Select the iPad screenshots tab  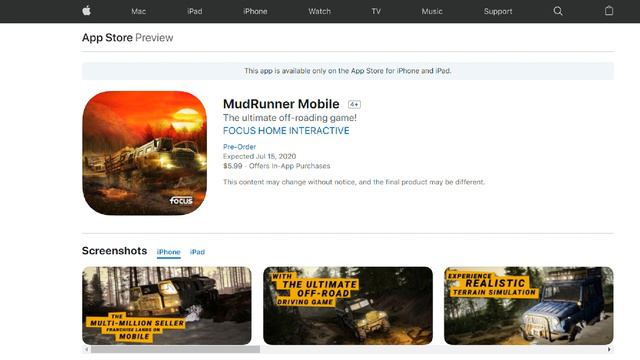pyautogui.click(x=197, y=252)
